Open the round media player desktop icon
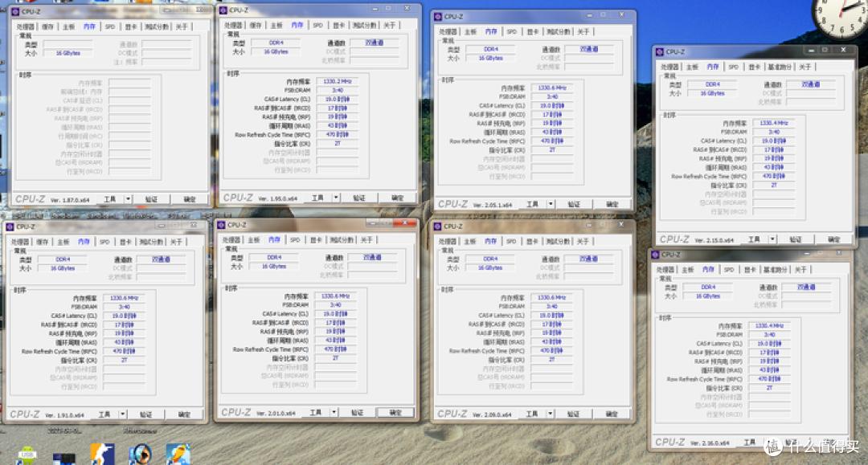 140,454
